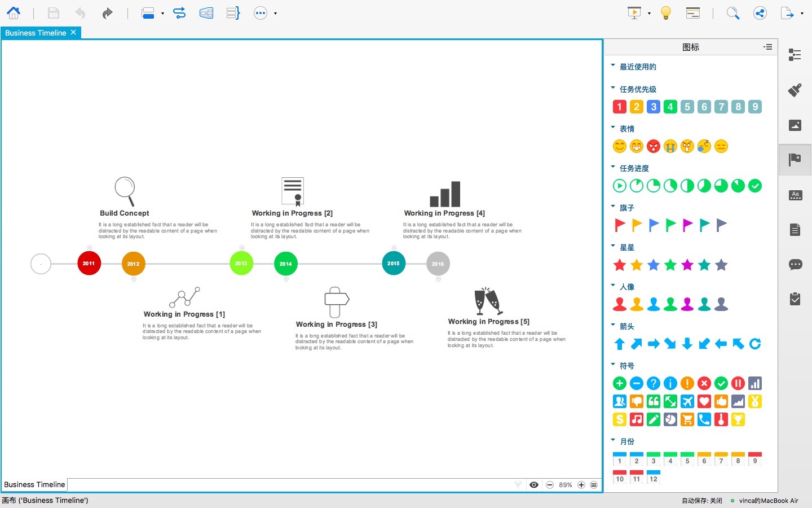Collapse the 任务优先级 icon section
Image resolution: width=812 pixels, height=508 pixels.
(613, 88)
